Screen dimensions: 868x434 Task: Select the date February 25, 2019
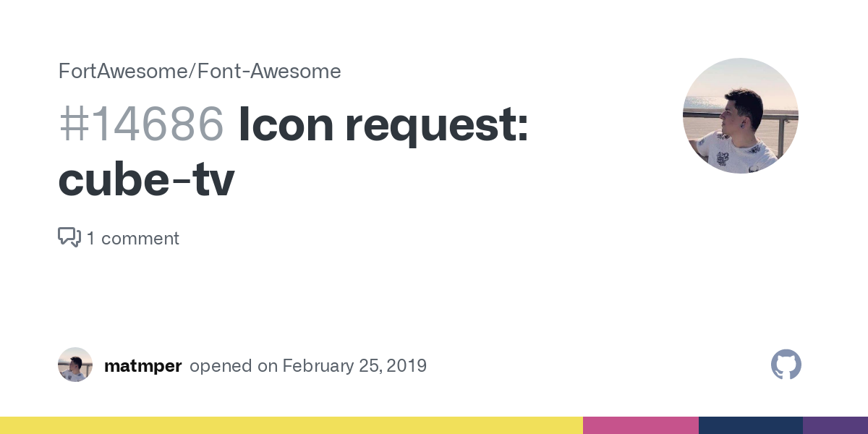[354, 366]
